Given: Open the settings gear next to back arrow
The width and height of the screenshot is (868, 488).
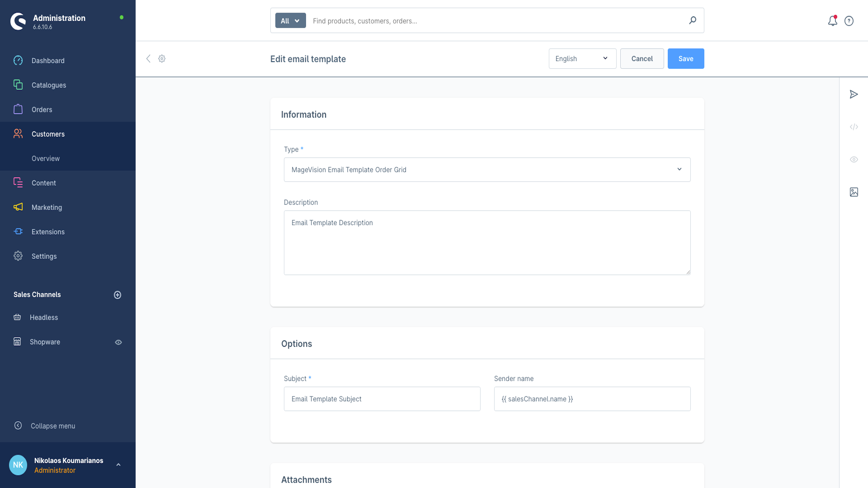Looking at the screenshot, I should point(162,59).
